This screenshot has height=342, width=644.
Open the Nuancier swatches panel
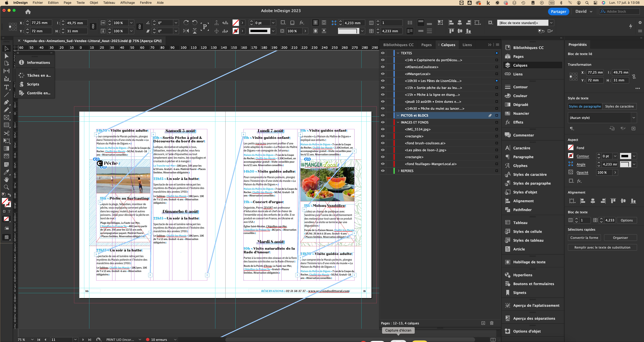point(521,113)
